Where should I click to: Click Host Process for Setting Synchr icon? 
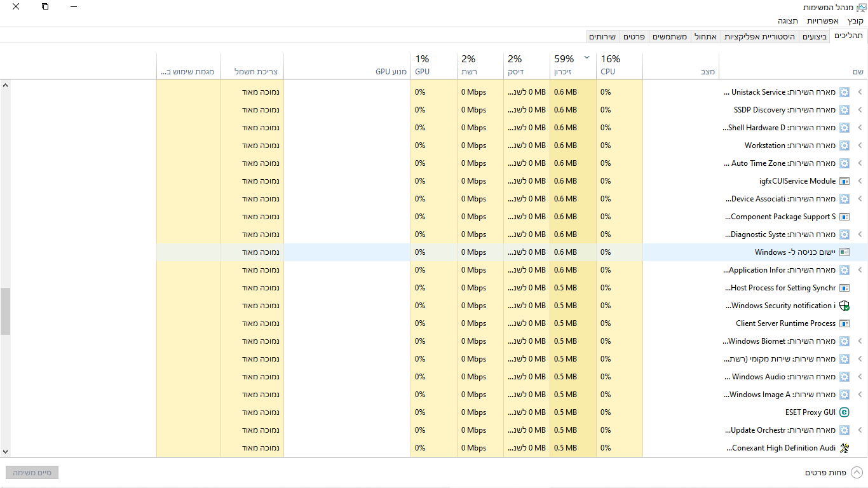point(844,288)
